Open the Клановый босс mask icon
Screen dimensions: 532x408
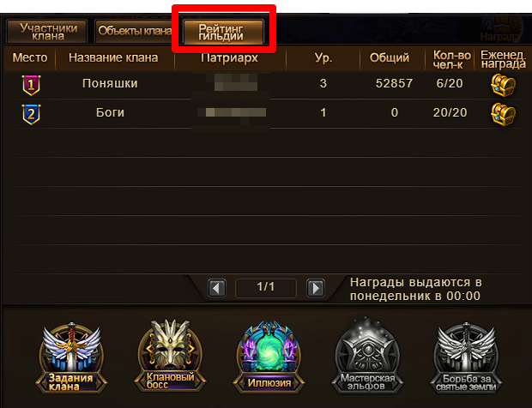click(x=170, y=356)
